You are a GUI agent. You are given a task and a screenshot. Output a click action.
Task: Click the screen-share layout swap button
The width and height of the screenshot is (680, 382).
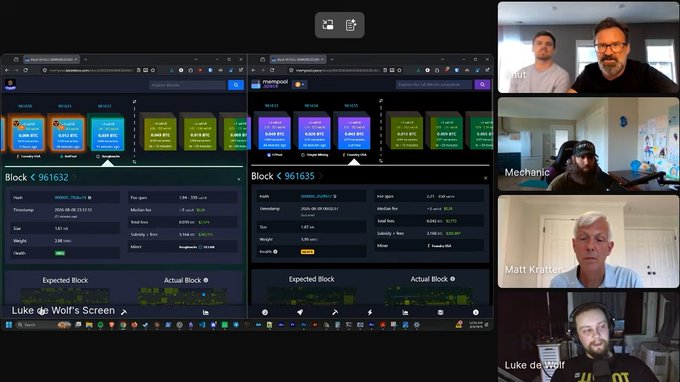[328, 25]
